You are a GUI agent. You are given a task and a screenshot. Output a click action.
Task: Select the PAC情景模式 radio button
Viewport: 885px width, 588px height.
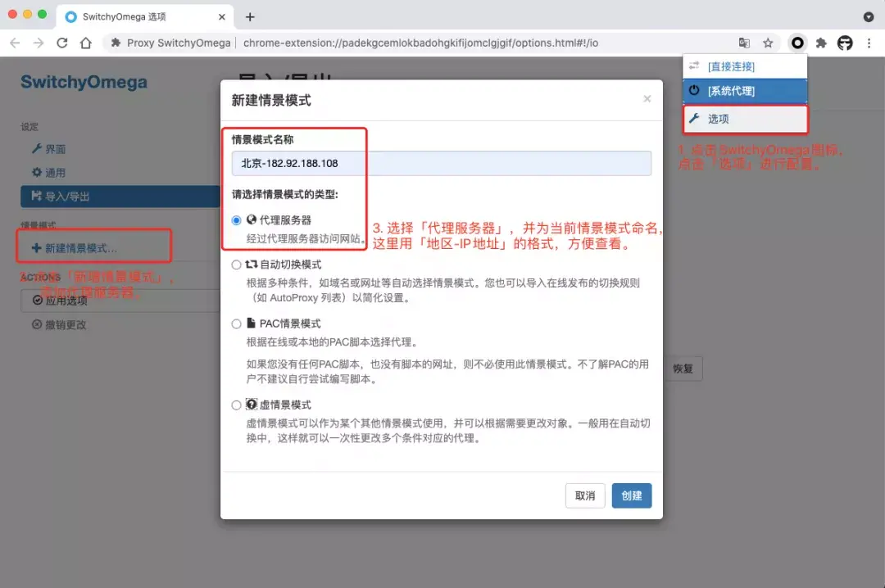(237, 324)
